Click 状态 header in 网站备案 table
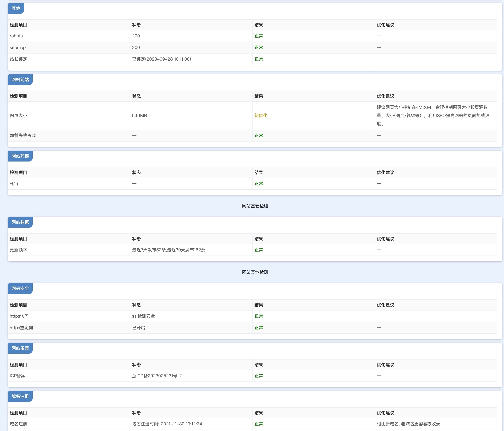504x431 pixels. click(136, 365)
